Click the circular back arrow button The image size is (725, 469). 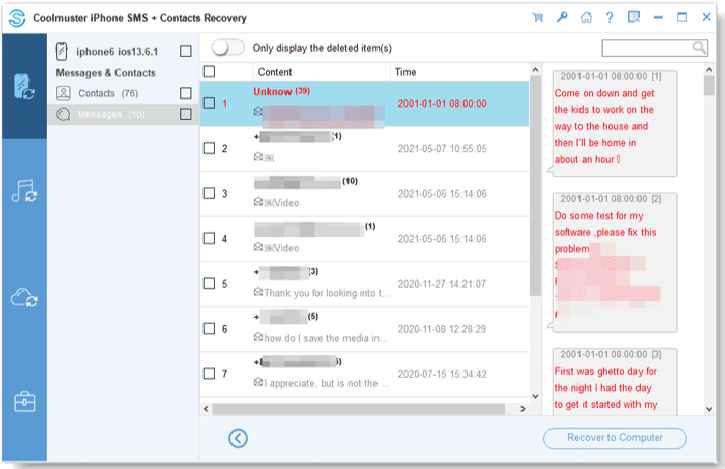(x=238, y=437)
